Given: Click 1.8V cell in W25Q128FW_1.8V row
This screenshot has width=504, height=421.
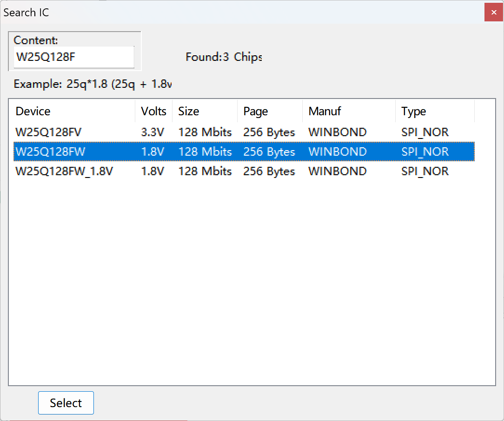Looking at the screenshot, I should (153, 171).
